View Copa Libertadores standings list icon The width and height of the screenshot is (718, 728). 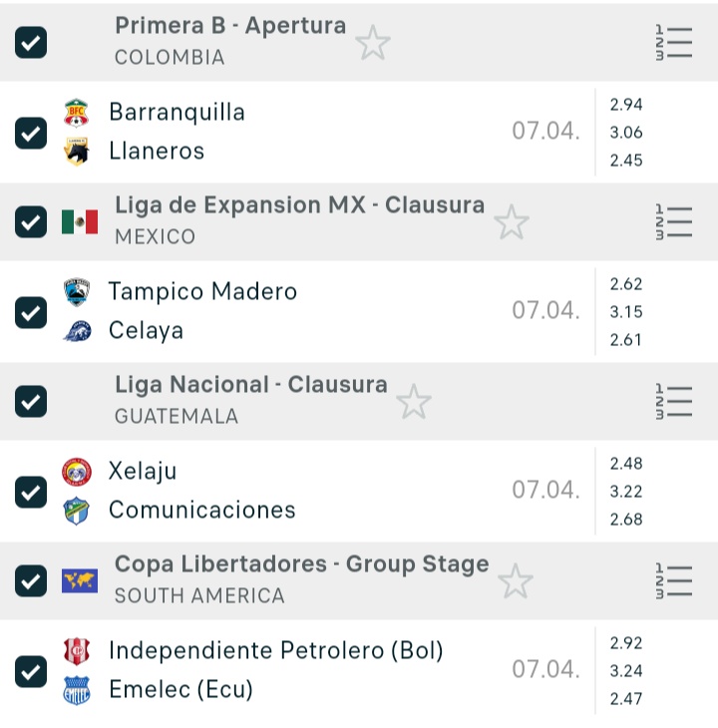(x=674, y=581)
